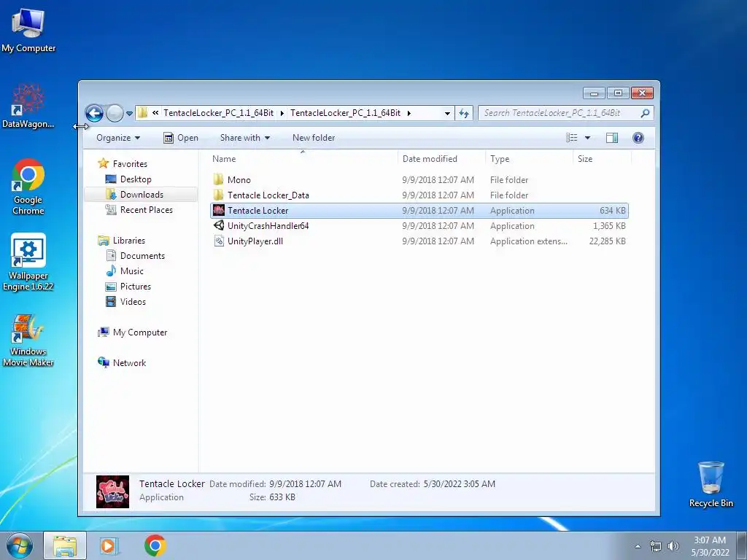747x560 pixels.
Task: Click the 634 KB size cell
Action: (x=612, y=211)
